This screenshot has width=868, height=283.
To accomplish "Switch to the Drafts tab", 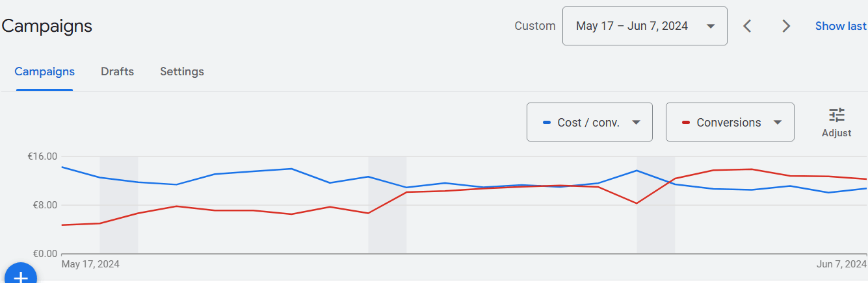I will click(117, 71).
